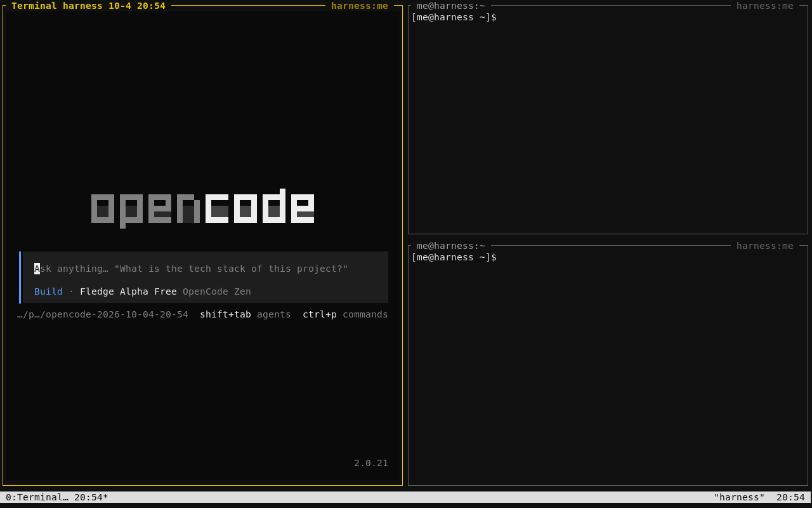The height and width of the screenshot is (508, 812).
Task: Select tmux window "0:Terminal… 20:54*" in status bar
Action: coord(57,497)
